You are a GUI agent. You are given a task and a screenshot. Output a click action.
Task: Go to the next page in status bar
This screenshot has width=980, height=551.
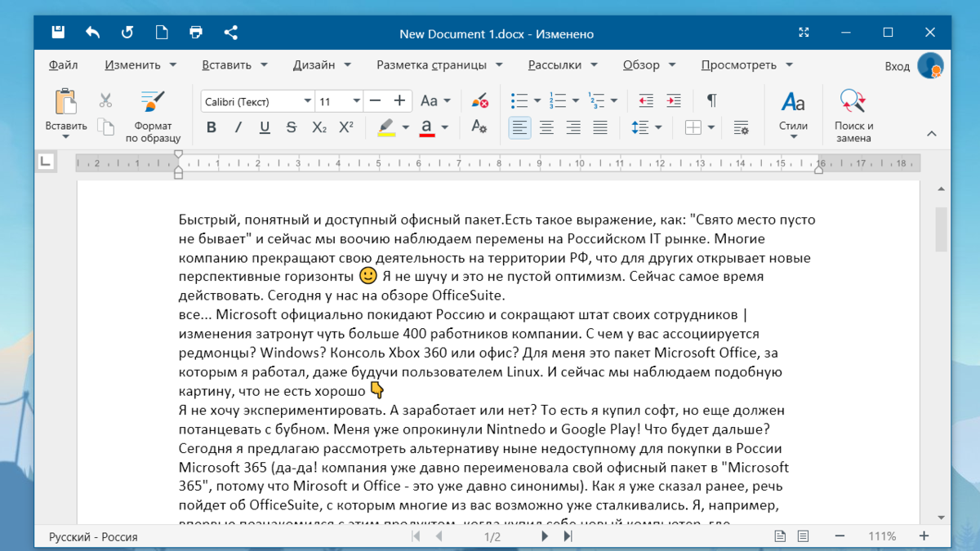point(545,536)
